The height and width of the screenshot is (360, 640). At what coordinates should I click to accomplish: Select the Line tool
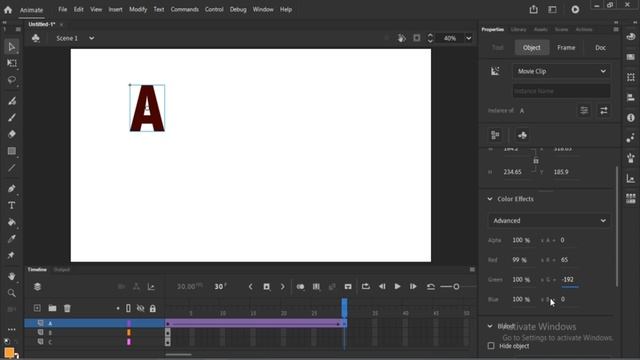tap(11, 168)
